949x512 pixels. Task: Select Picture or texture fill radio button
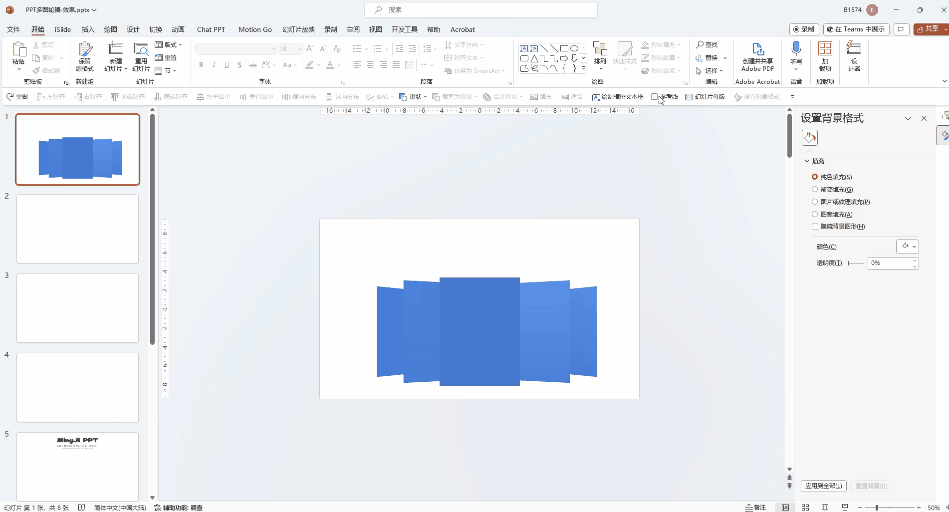pos(815,202)
